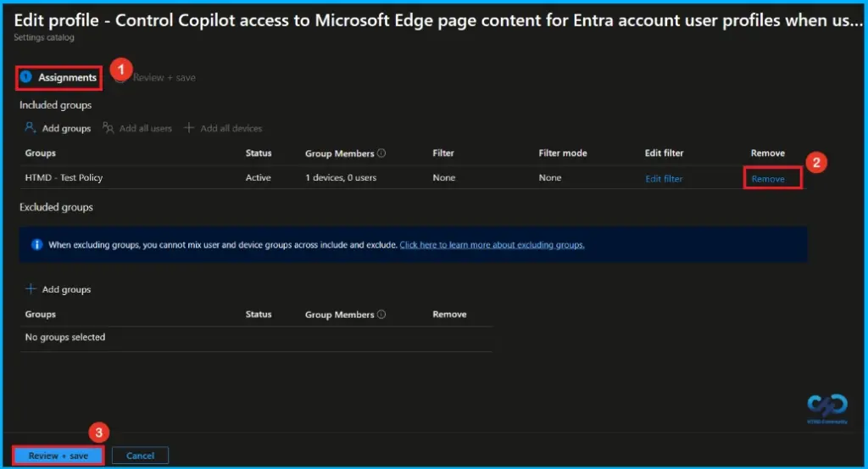Open link to learn more about excluding groups
868x469 pixels.
tap(492, 245)
